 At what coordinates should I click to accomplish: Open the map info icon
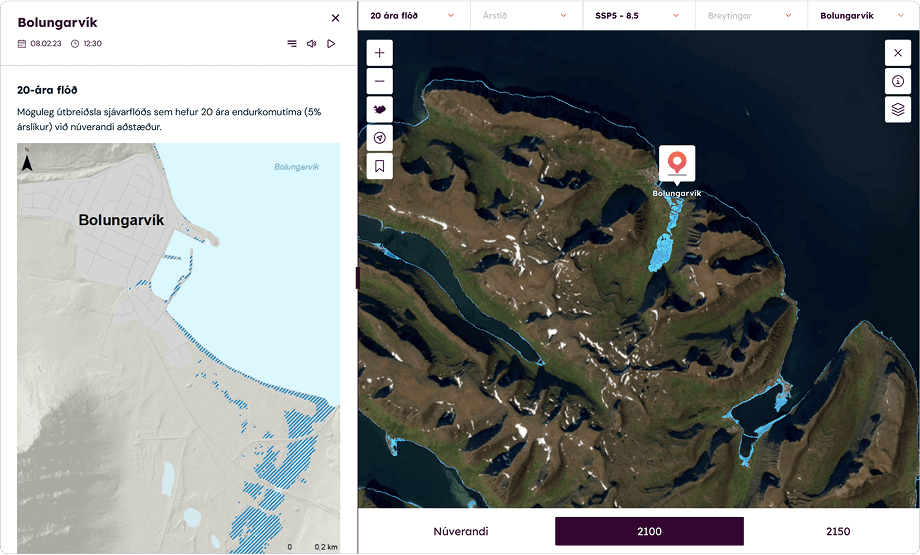897,81
